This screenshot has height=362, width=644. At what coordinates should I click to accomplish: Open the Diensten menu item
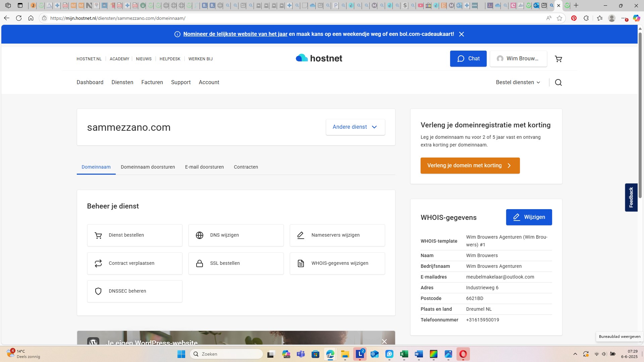click(122, 82)
